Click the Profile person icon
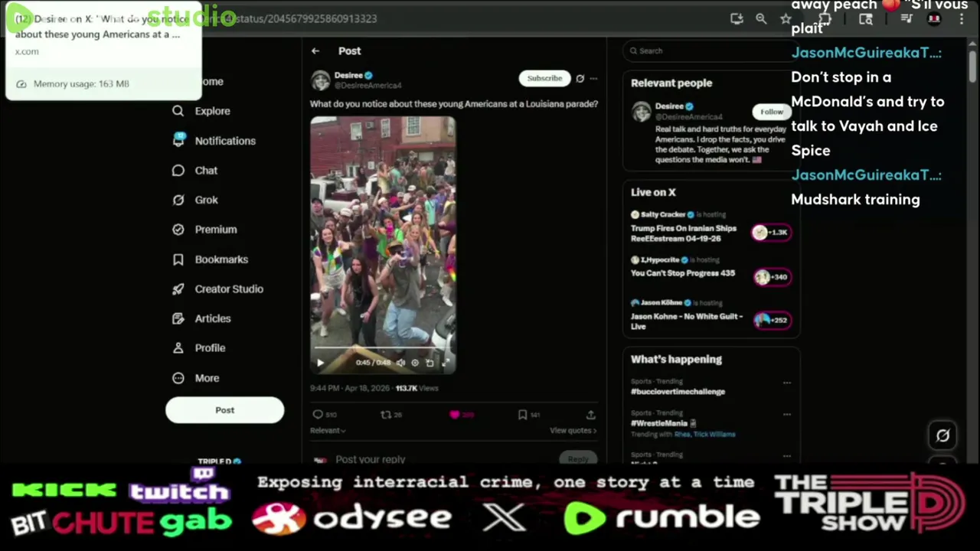 178,348
